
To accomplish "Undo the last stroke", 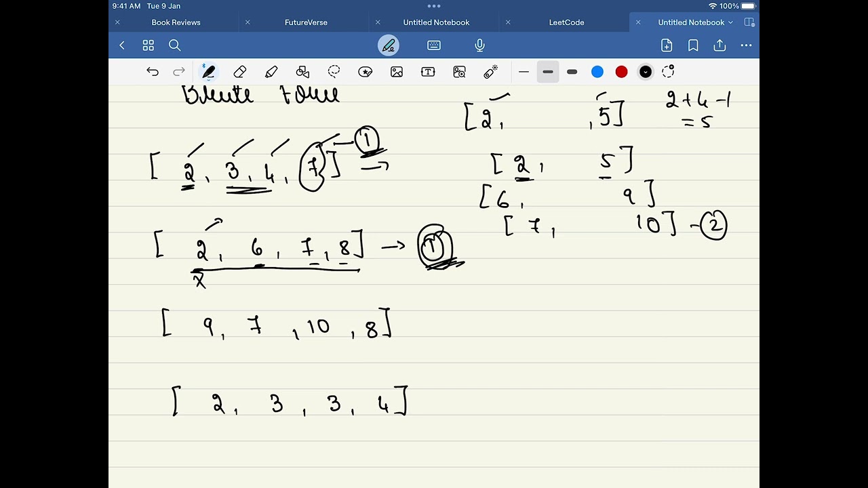I will [x=153, y=72].
